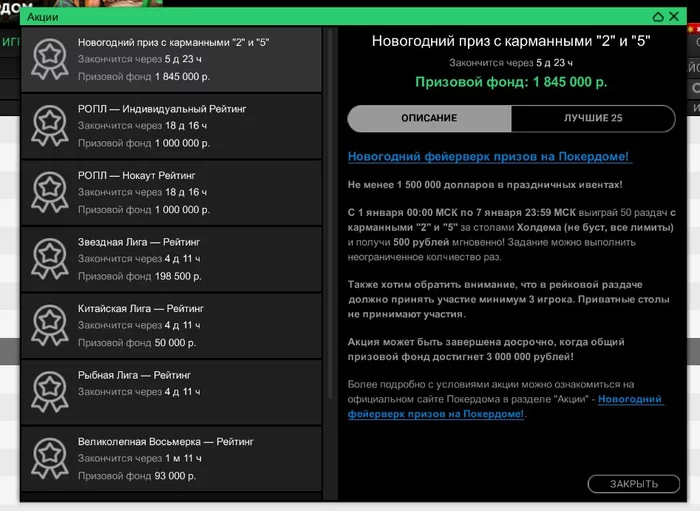This screenshot has width=700, height=511.
Task: Select the Рыбная Лига — Рейтинг promotion
Action: 171,392
